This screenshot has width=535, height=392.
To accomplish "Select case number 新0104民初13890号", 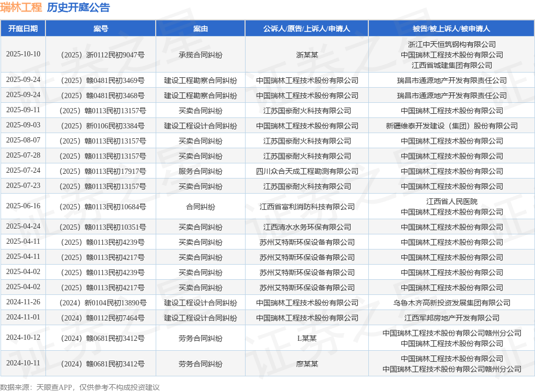I will coord(101,303).
